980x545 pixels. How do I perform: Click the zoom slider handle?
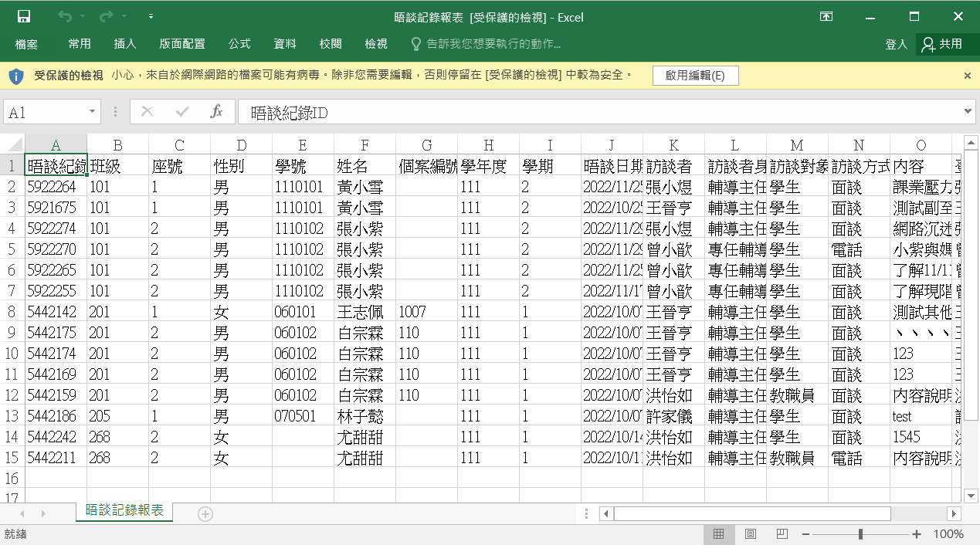(x=860, y=534)
